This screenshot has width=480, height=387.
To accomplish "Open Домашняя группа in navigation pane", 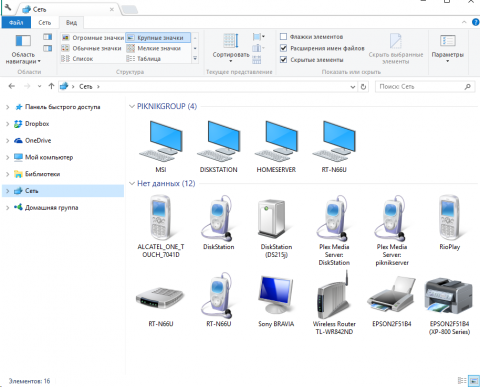I will [46, 208].
